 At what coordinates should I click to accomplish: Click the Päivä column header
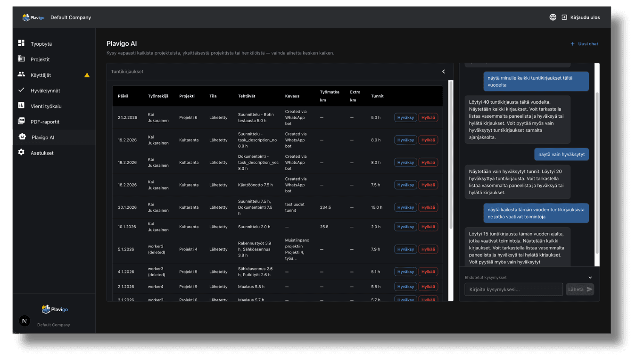(x=123, y=96)
